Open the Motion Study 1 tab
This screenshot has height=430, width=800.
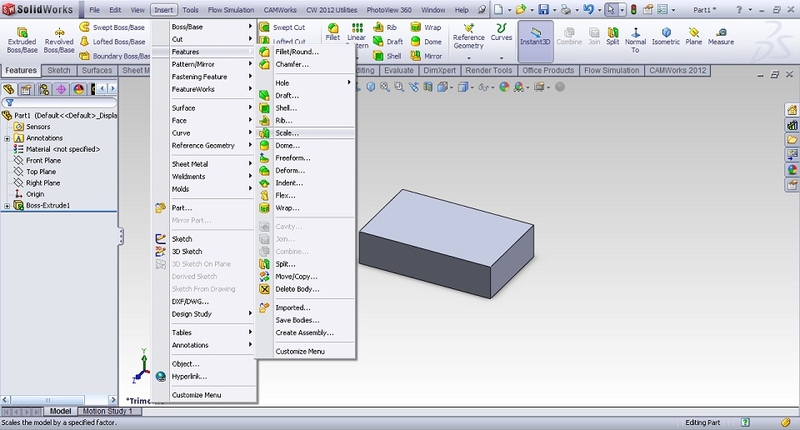[x=106, y=411]
